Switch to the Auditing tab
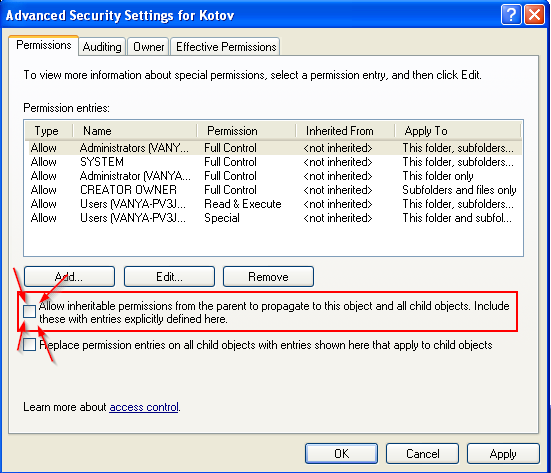 [x=102, y=47]
